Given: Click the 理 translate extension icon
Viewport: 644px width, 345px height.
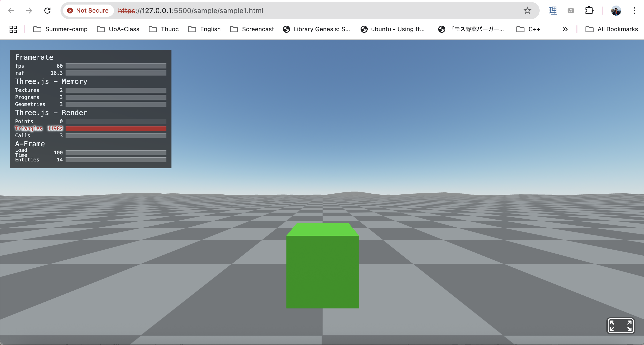Looking at the screenshot, I should coord(552,10).
